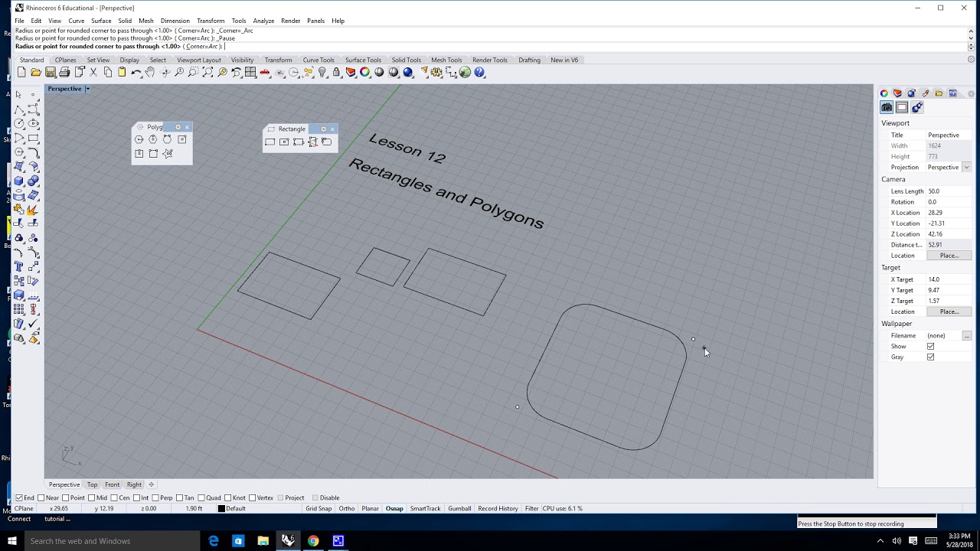This screenshot has width=980, height=551.
Task: Click the New file icon
Action: (21, 72)
